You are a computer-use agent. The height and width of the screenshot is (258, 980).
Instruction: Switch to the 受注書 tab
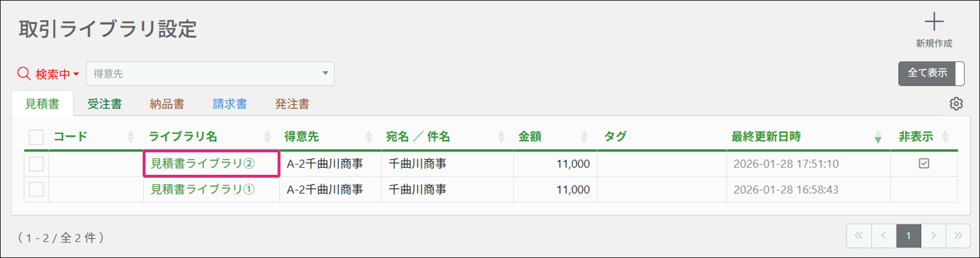pos(104,104)
